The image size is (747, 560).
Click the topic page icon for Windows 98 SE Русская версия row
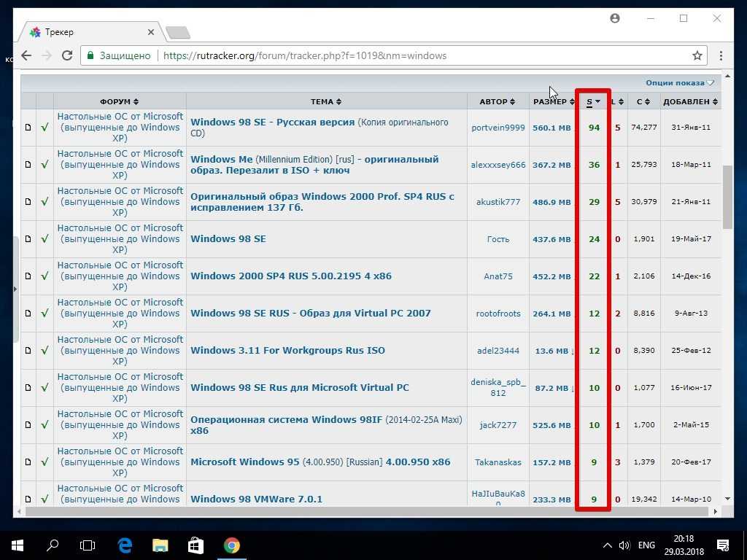[28, 128]
